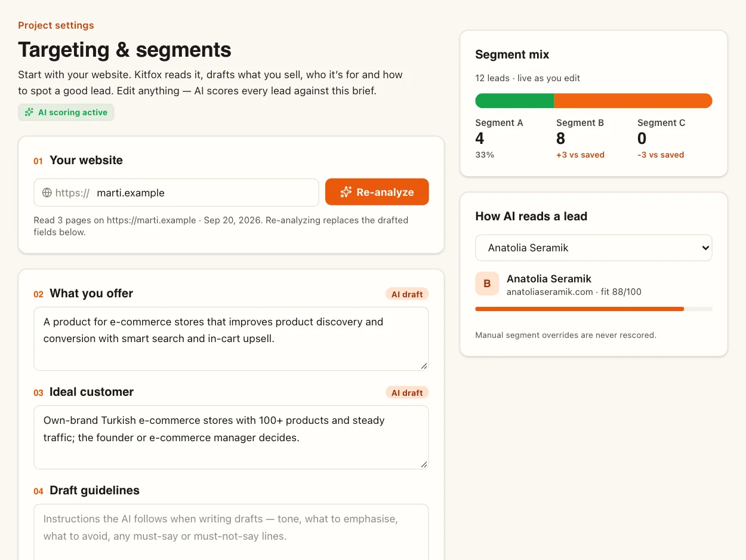Click the "https://" prefix in the website field
Screen dimensions: 746x560
pos(72,193)
